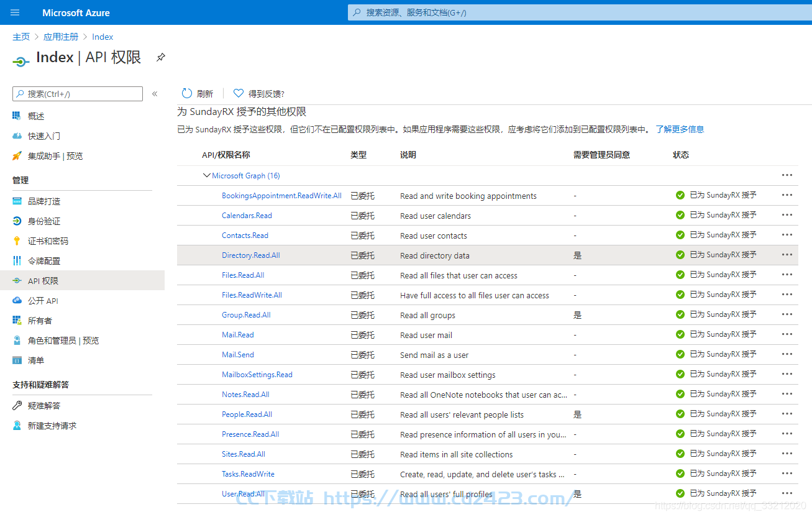This screenshot has height=517, width=812.
Task: Click the heart feedback icon
Action: (239, 93)
